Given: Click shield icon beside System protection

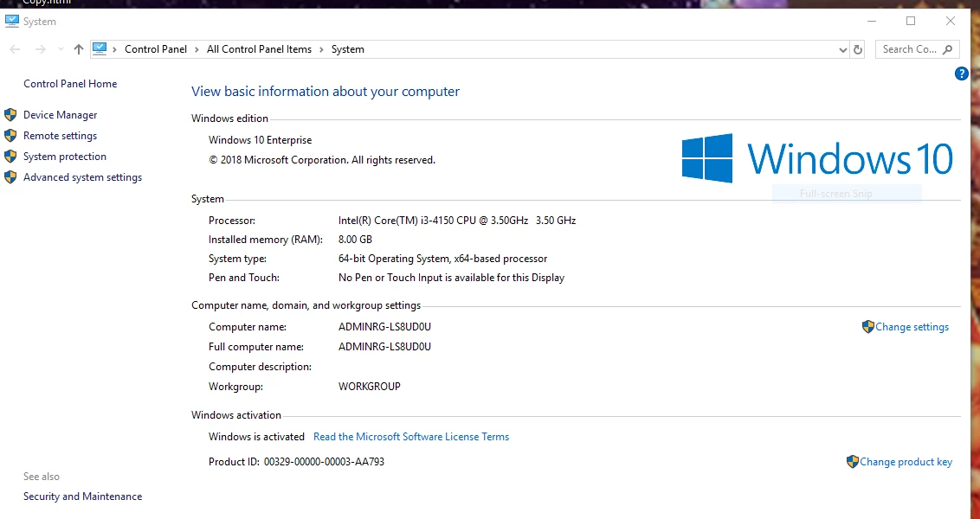Looking at the screenshot, I should click(x=10, y=156).
